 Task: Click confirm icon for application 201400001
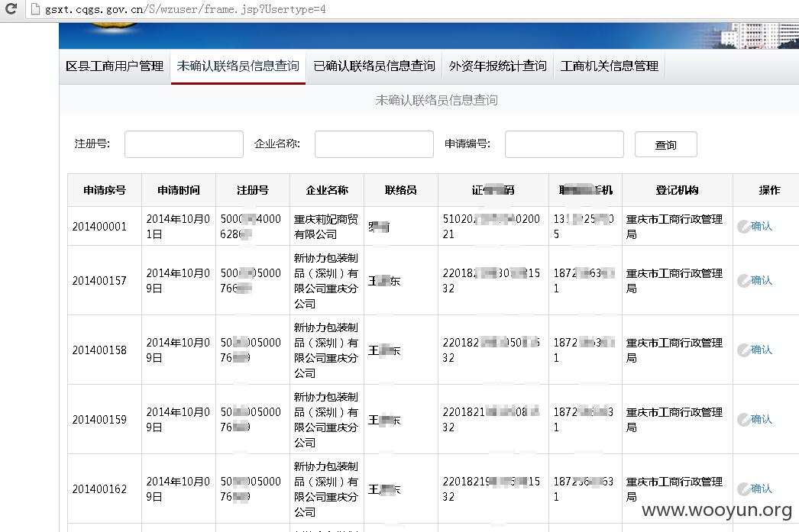743,227
